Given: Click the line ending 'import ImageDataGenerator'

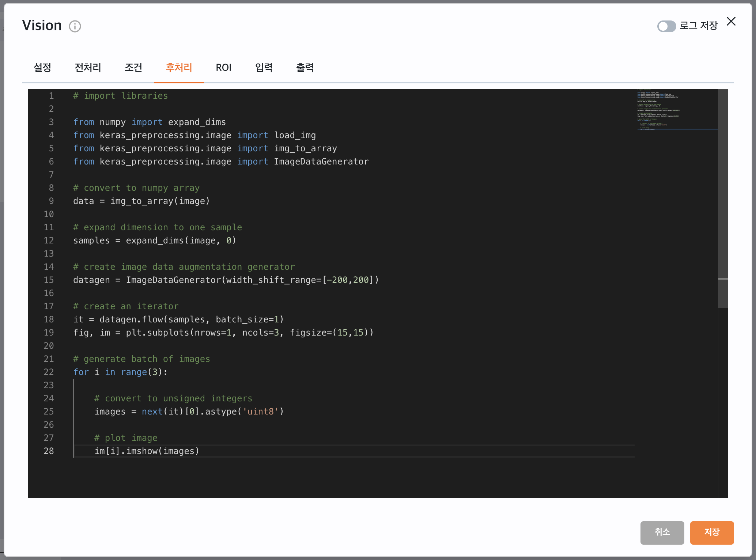Looking at the screenshot, I should click(x=221, y=162).
